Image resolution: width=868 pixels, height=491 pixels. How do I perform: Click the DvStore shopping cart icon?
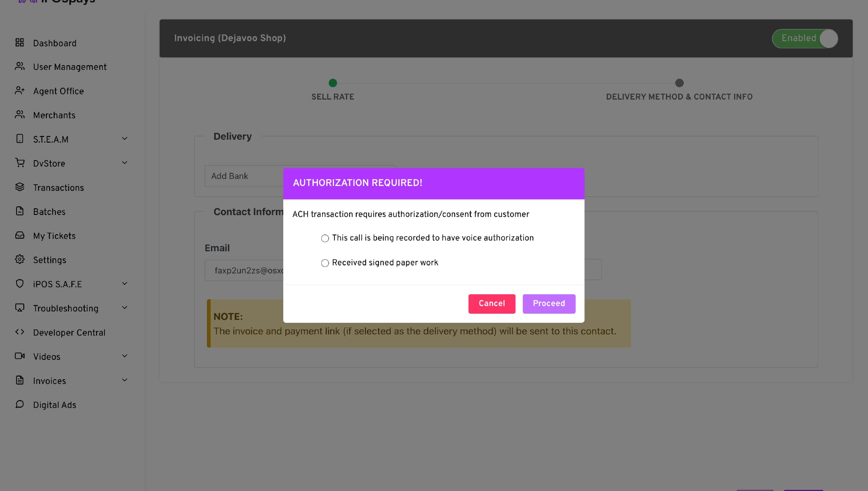click(19, 163)
